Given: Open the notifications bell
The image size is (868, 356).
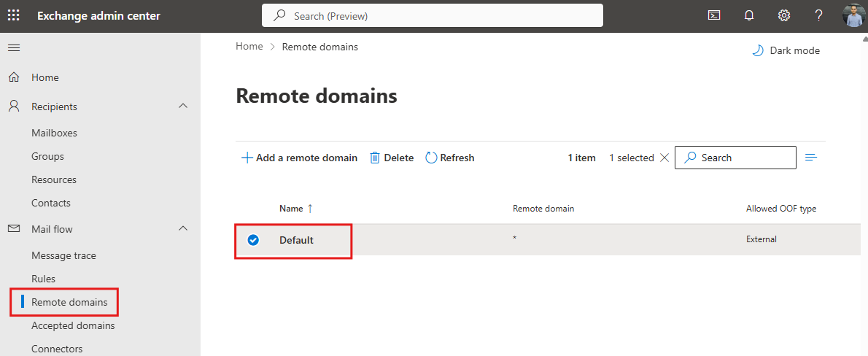Looking at the screenshot, I should tap(749, 15).
